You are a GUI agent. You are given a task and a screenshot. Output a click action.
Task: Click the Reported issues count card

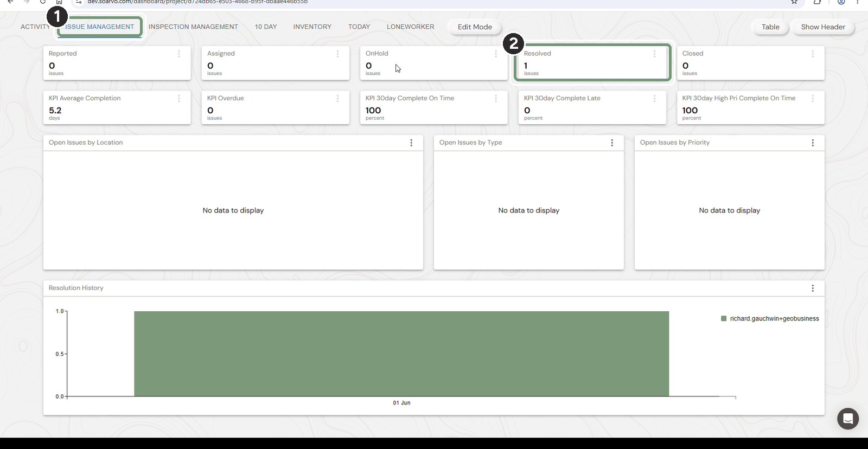point(117,63)
